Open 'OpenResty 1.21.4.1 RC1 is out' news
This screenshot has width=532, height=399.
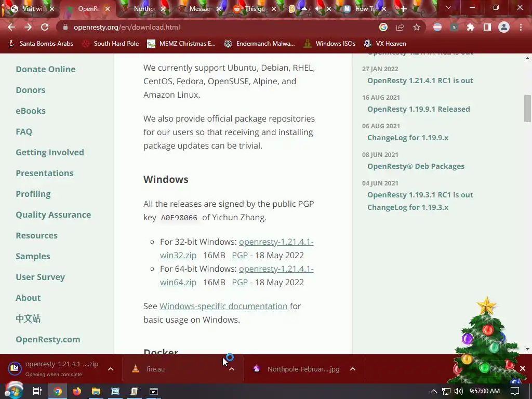pos(420,81)
